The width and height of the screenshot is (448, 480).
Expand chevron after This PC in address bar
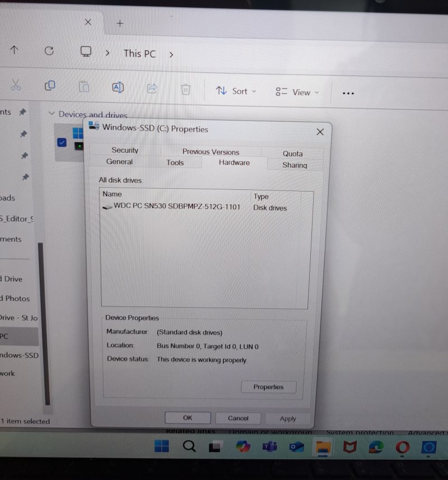(x=171, y=54)
